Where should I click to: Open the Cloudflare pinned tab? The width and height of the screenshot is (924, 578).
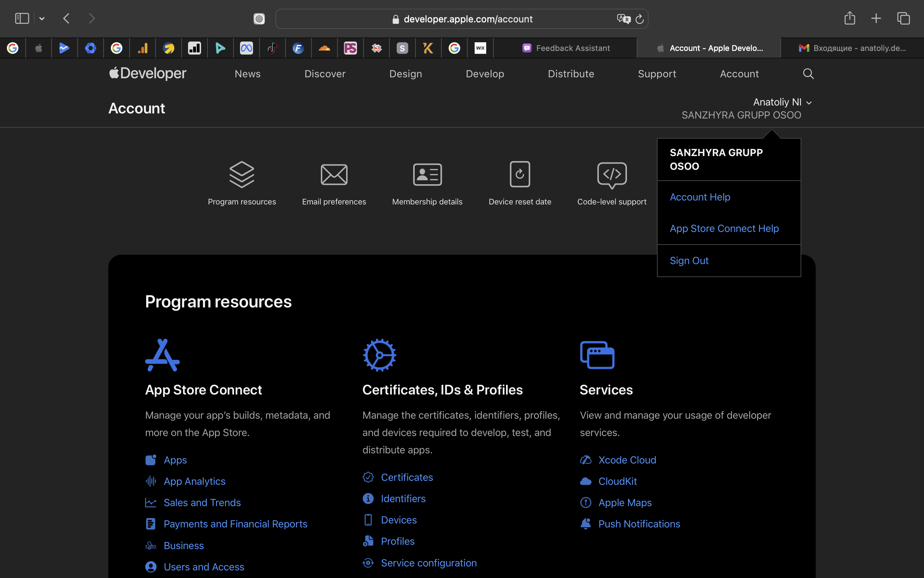tap(324, 48)
